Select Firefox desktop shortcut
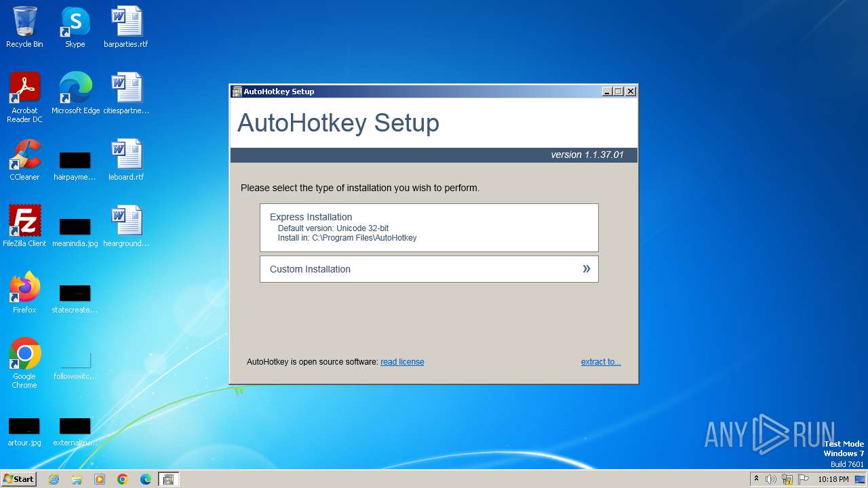This screenshot has width=868, height=488. [24, 293]
